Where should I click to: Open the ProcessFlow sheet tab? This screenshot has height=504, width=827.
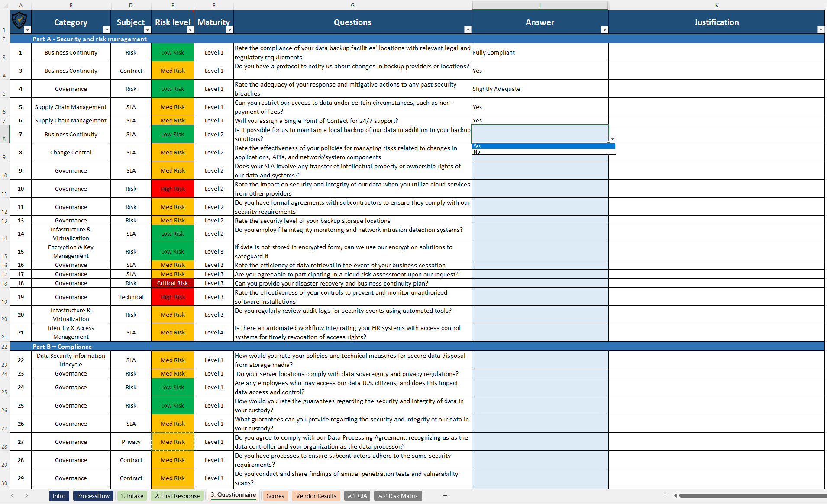pos(93,496)
